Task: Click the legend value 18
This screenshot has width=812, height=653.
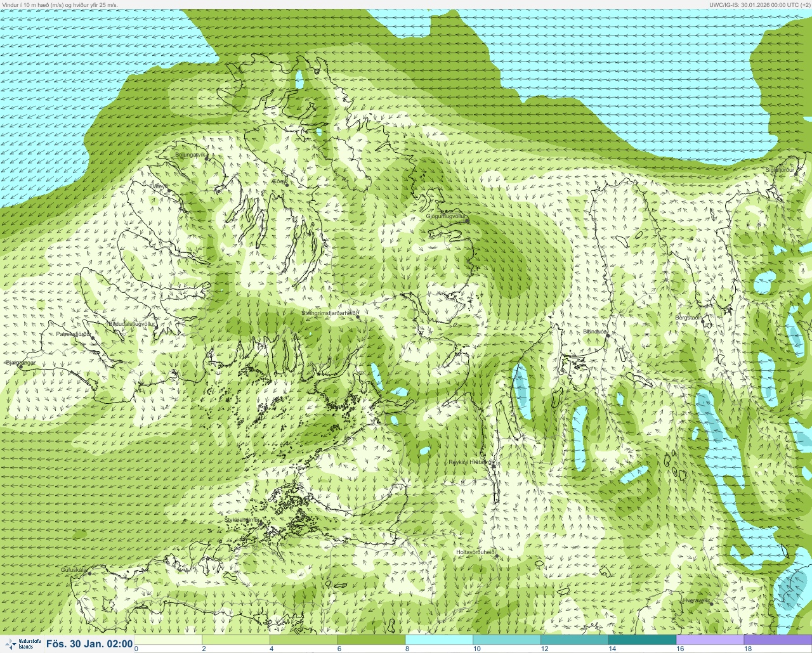Action: coord(748,649)
